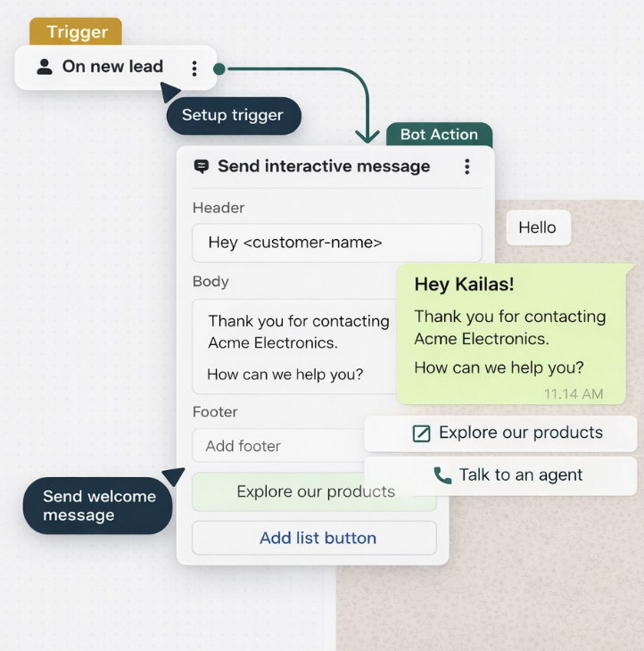This screenshot has height=651, width=644.
Task: Select the yellow Trigger tab label
Action: (x=76, y=32)
